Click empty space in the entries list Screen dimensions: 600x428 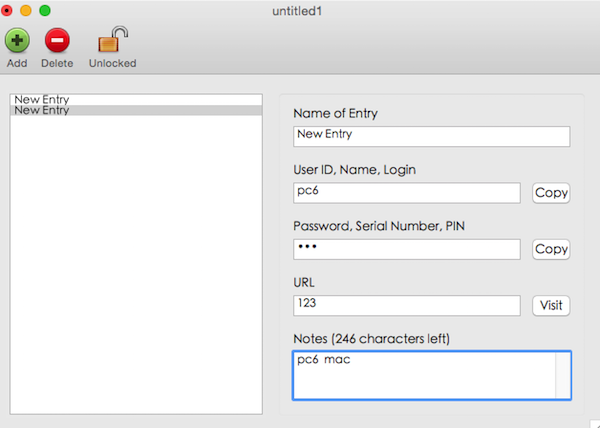click(135, 270)
